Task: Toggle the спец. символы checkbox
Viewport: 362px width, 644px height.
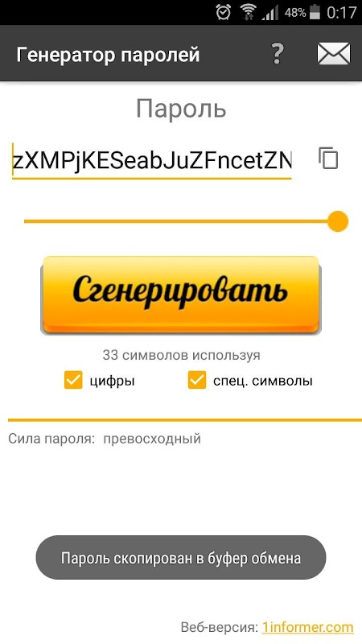Action: (x=196, y=380)
